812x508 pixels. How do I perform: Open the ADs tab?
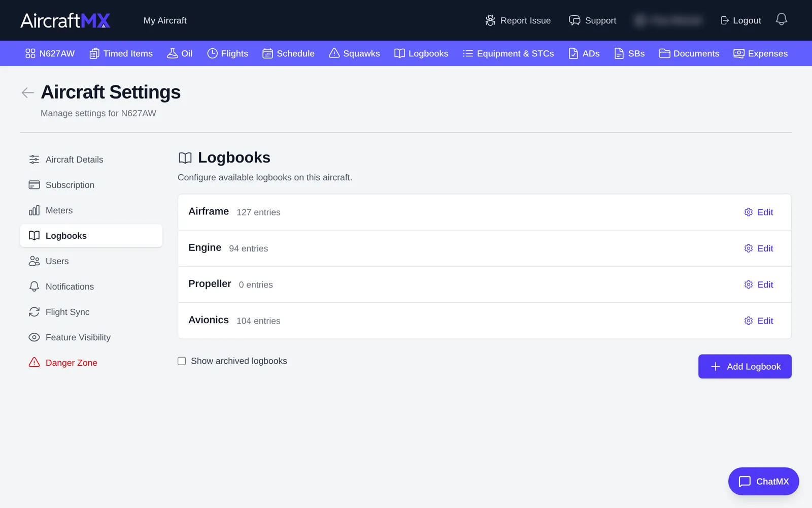(584, 53)
